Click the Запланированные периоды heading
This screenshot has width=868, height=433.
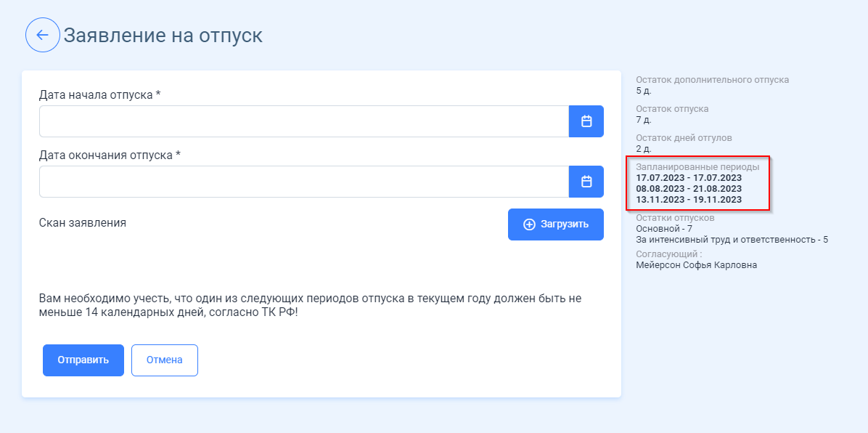click(697, 167)
